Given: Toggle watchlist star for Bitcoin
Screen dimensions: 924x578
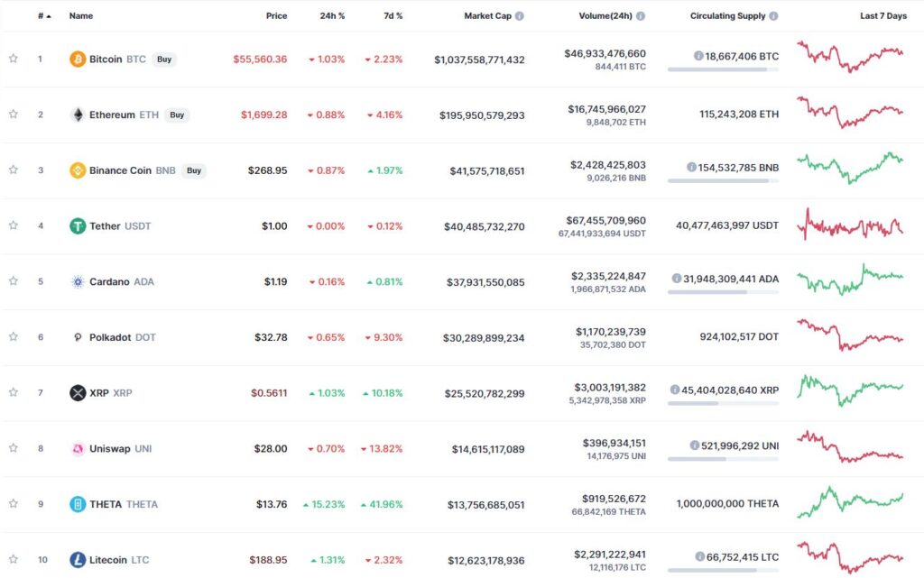Looking at the screenshot, I should tap(13, 59).
